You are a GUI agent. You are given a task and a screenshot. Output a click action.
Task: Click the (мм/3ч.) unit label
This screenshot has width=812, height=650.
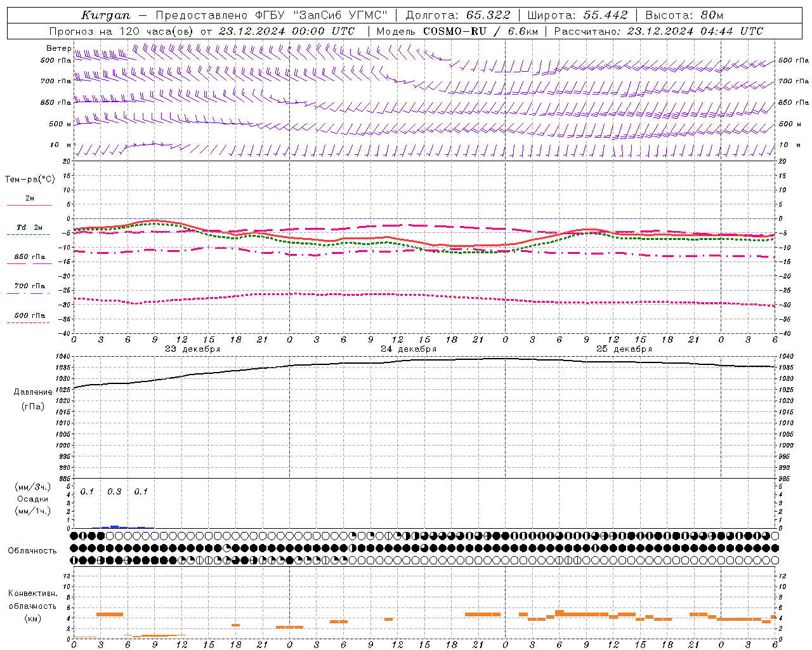[x=33, y=487]
